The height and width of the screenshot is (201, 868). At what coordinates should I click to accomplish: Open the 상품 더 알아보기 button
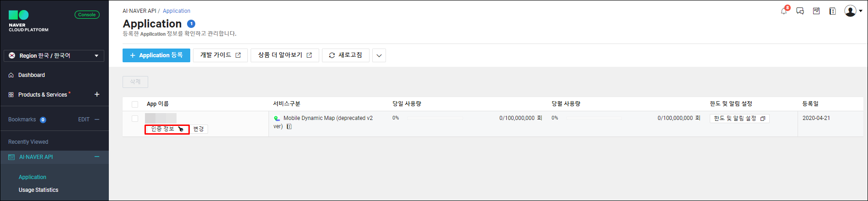click(285, 55)
